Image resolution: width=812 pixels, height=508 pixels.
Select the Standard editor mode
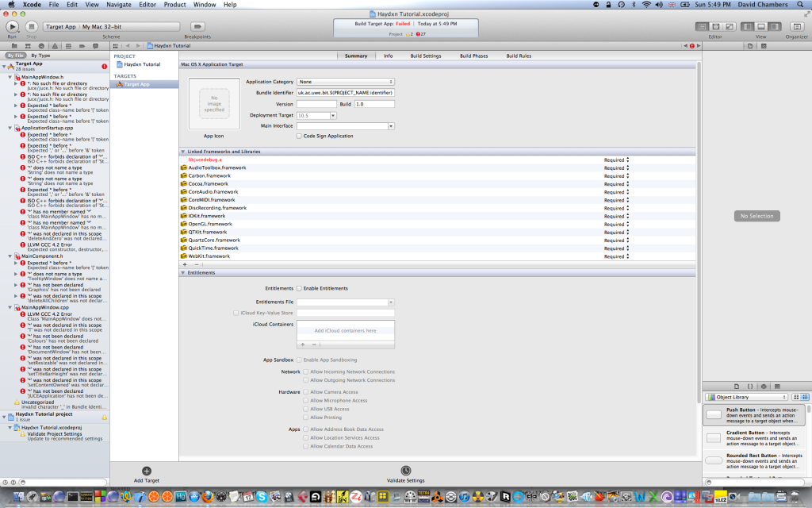[702, 26]
